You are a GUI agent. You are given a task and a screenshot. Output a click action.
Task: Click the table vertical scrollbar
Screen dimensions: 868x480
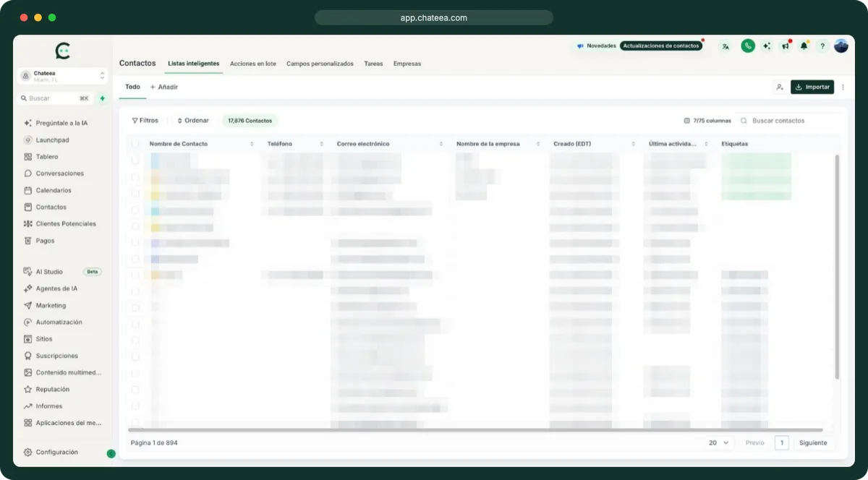coord(837,266)
